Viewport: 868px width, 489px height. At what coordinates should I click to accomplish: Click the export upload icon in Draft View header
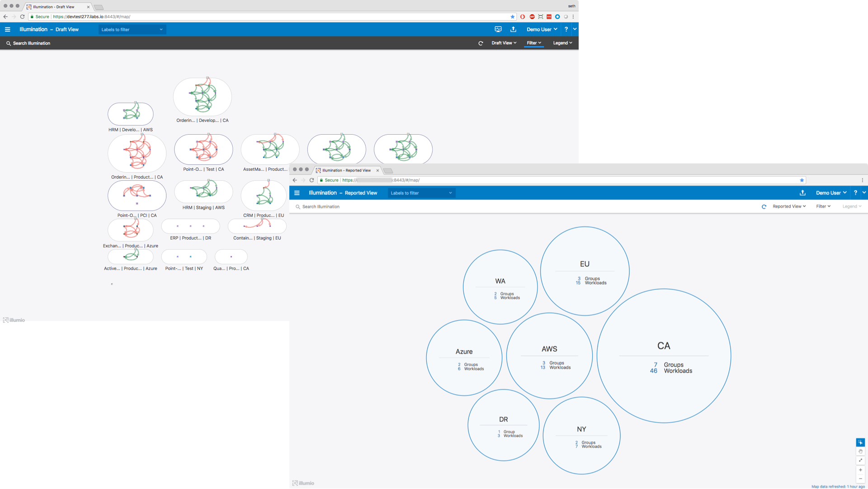(514, 29)
